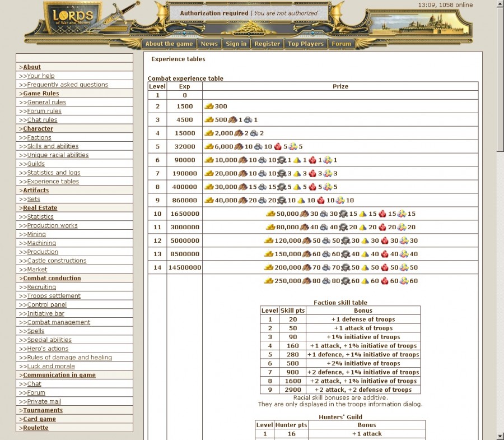The image size is (504, 440).
Task: Open the Skills and abilities sidebar link
Action: [x=53, y=146]
